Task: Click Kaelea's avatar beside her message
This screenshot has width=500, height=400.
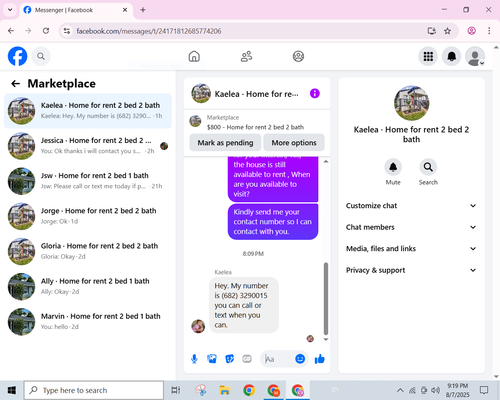Action: point(198,326)
